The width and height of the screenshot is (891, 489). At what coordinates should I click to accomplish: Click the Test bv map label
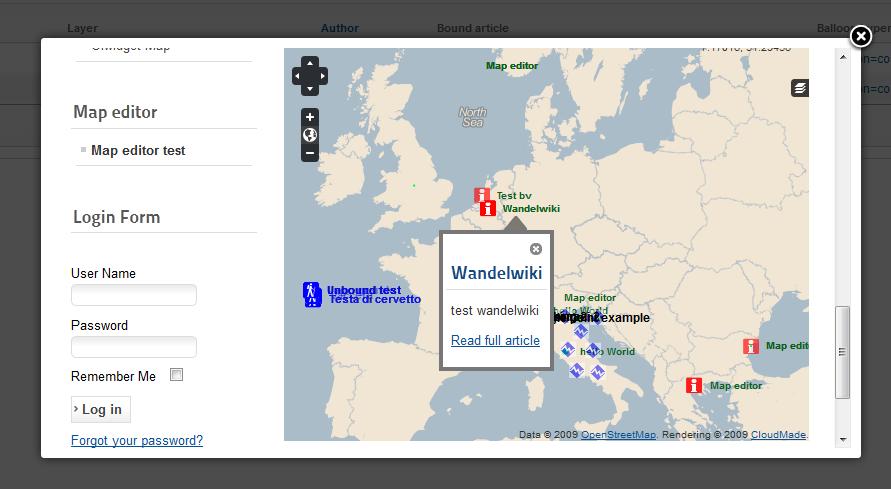point(514,195)
